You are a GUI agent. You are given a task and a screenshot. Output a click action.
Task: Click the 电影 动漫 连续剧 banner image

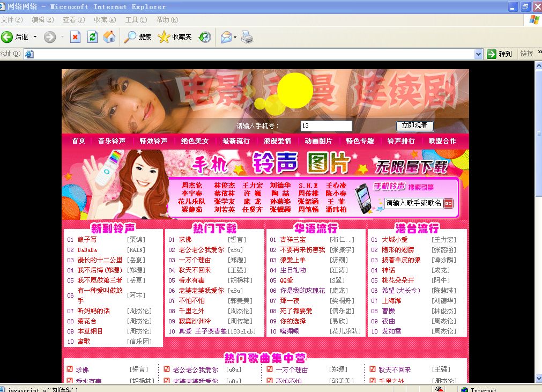click(x=265, y=101)
